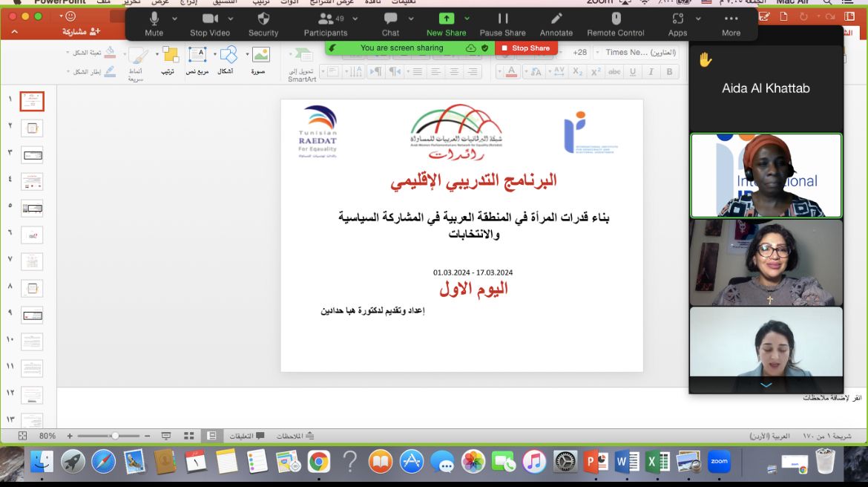Click the red Stop Share button
Viewport: 868px width, 487px height.
pyautogui.click(x=526, y=48)
